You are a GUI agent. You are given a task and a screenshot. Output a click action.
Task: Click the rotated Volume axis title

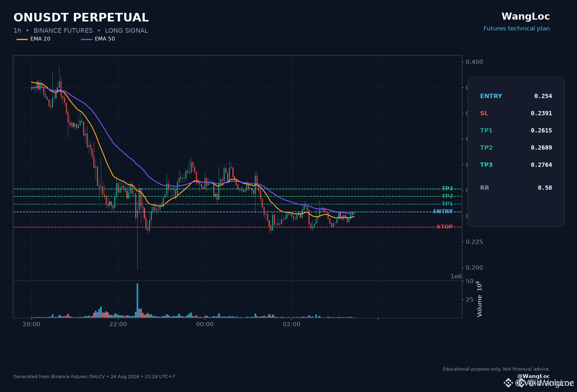click(479, 299)
